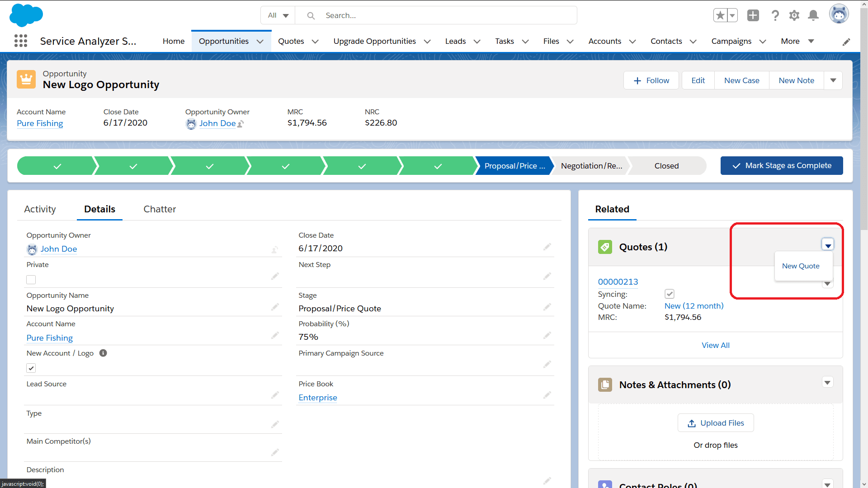Toggle the Quotes list actions dropdown
Viewport: 868px width, 488px height.
coord(828,245)
